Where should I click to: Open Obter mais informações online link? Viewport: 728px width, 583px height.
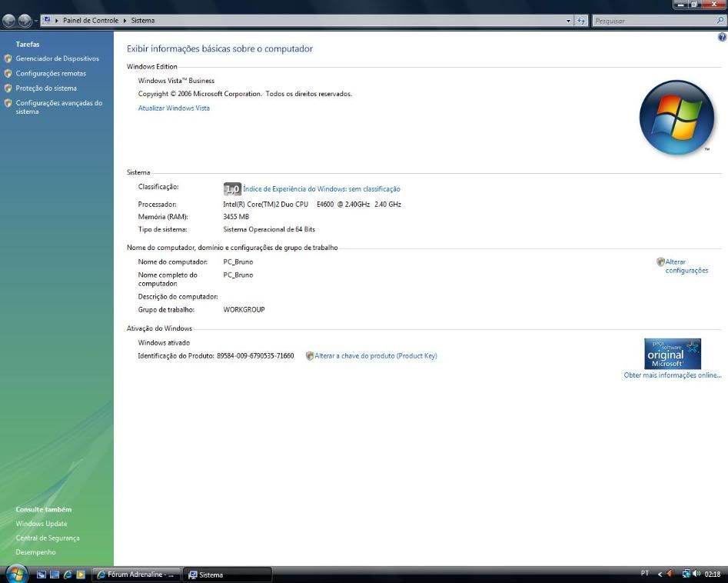coord(673,375)
